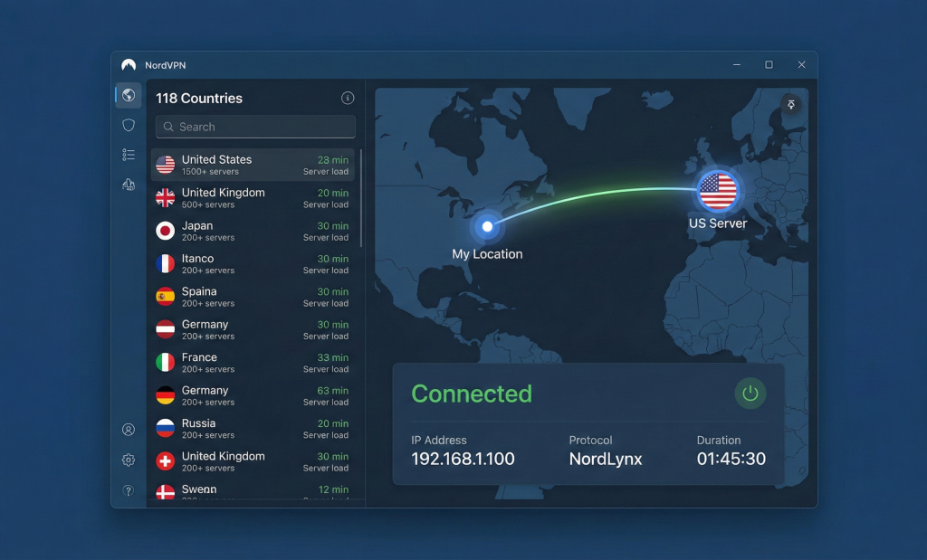Screen dimensions: 927x560
Task: Open the help question mark icon
Action: point(128,490)
